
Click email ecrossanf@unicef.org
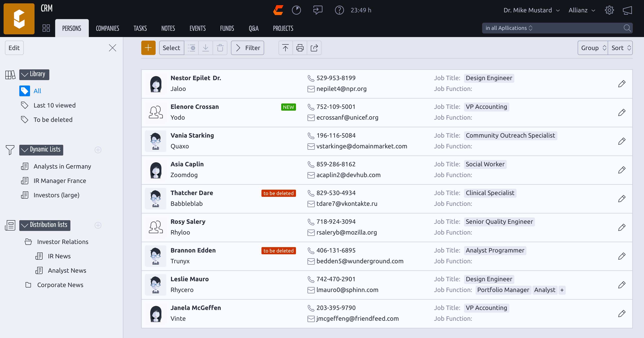tap(347, 117)
